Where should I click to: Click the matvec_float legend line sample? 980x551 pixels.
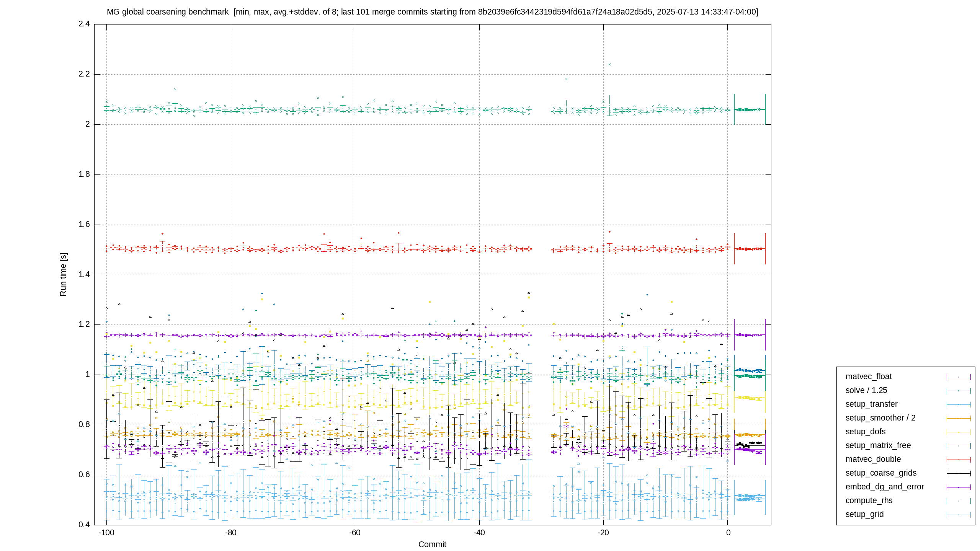(x=959, y=377)
